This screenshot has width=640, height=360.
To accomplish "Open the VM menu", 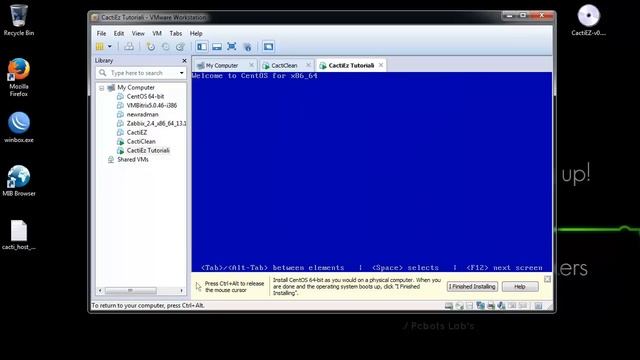I will 157,33.
